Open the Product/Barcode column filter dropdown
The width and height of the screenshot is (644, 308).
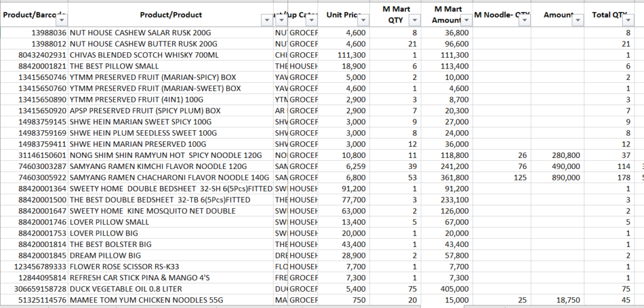[62, 20]
